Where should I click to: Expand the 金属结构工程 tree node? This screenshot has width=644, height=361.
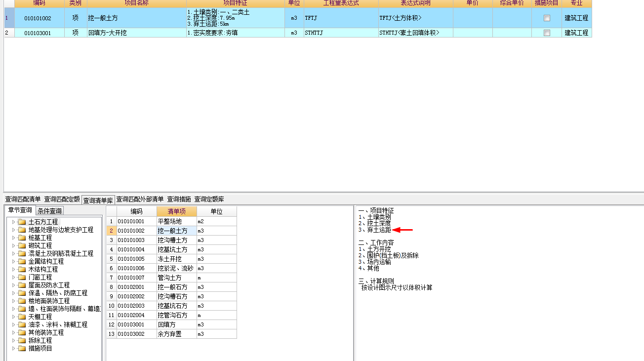tap(14, 261)
